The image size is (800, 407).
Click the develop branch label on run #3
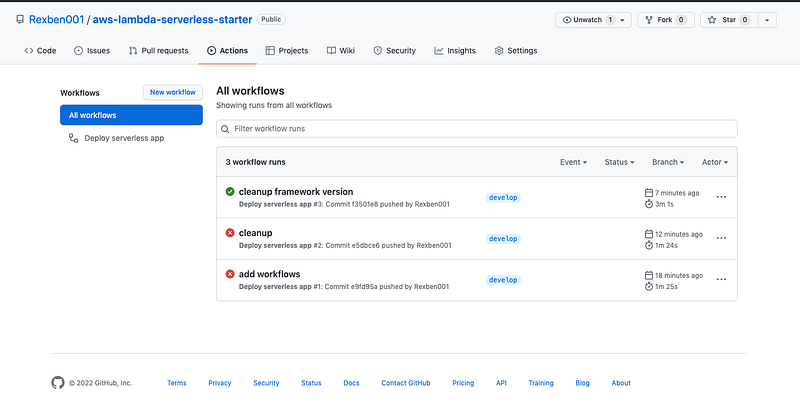pyautogui.click(x=503, y=197)
